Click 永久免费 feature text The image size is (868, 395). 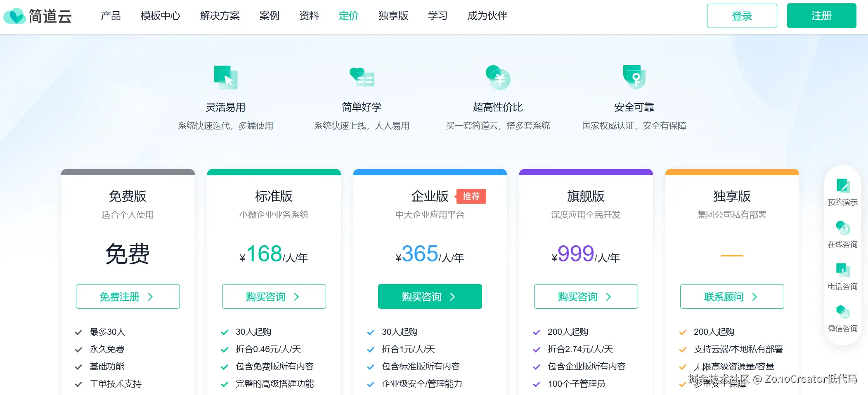pyautogui.click(x=107, y=349)
